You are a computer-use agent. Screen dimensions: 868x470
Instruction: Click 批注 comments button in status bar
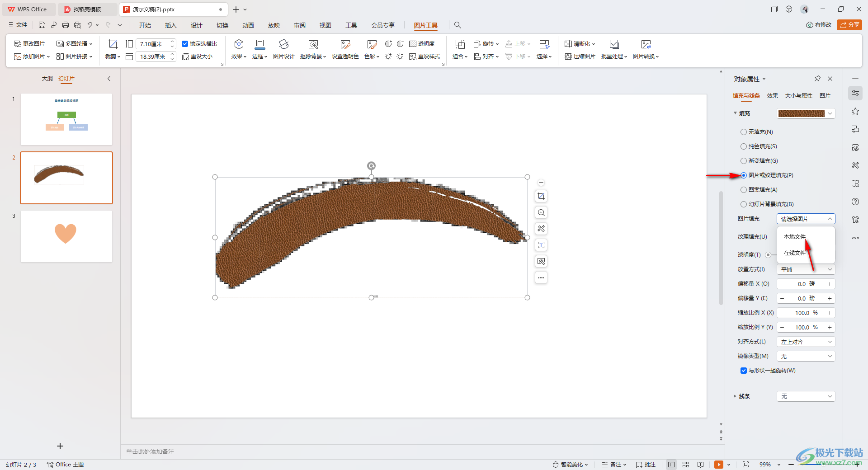coord(646,465)
